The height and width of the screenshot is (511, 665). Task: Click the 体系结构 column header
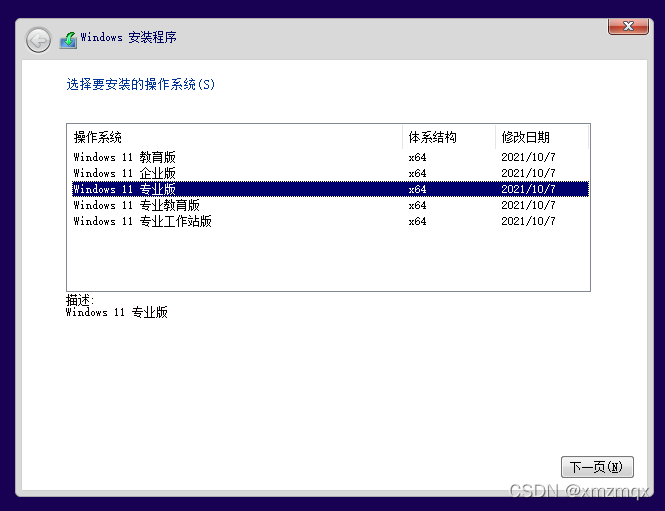tap(449, 137)
